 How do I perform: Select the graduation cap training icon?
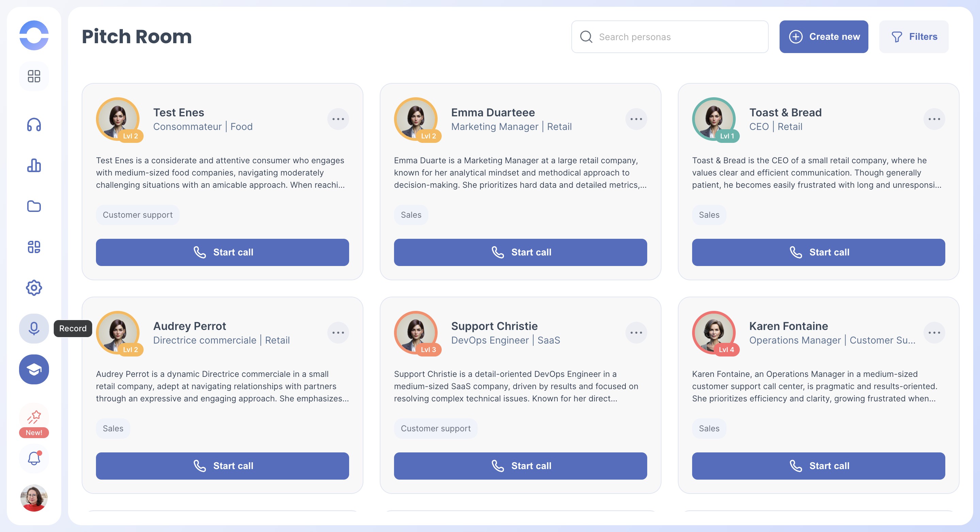click(34, 369)
